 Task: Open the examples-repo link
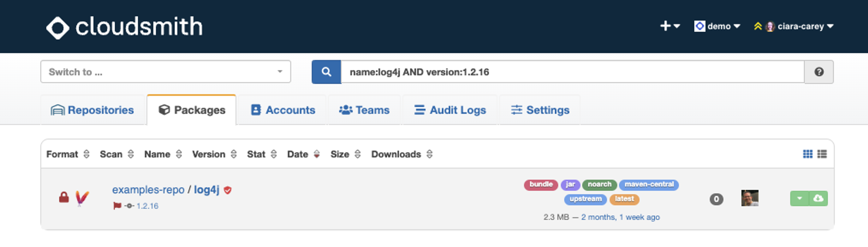click(148, 190)
